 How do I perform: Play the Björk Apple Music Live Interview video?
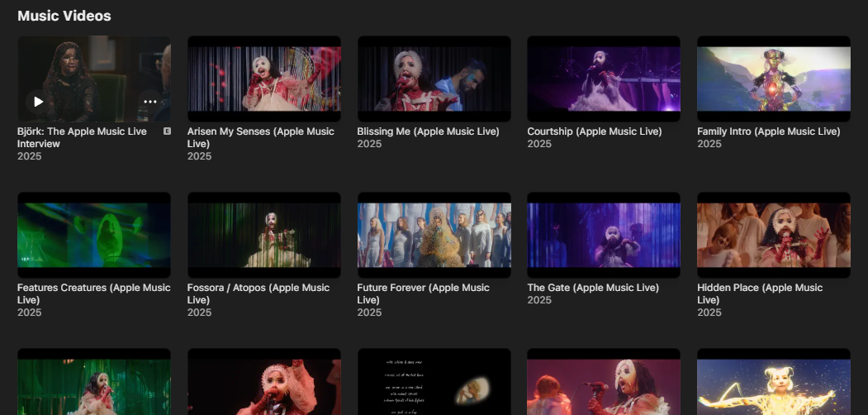click(x=38, y=102)
